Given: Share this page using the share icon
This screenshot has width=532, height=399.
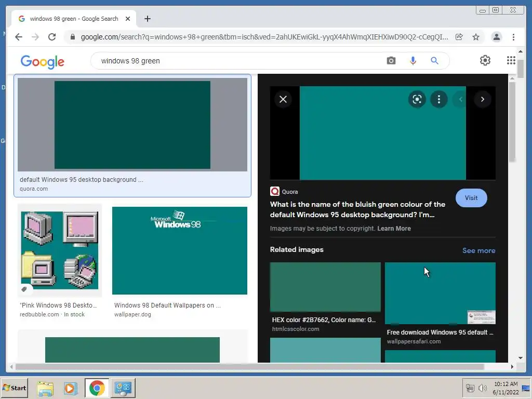Looking at the screenshot, I should (459, 37).
